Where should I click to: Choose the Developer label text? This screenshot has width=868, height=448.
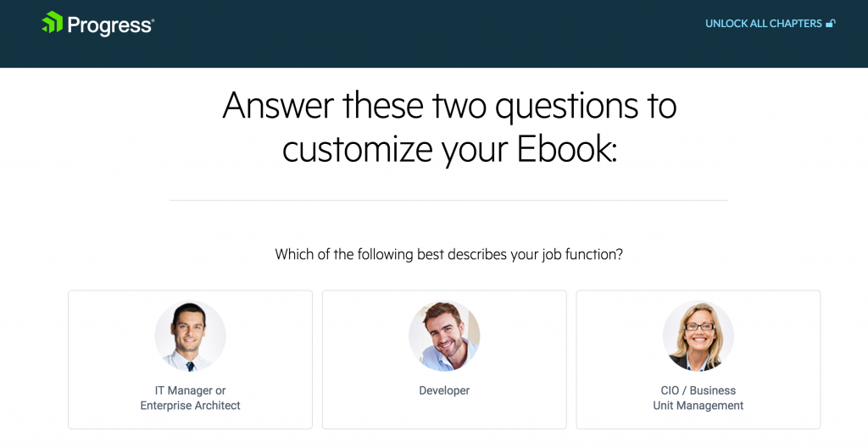444,390
